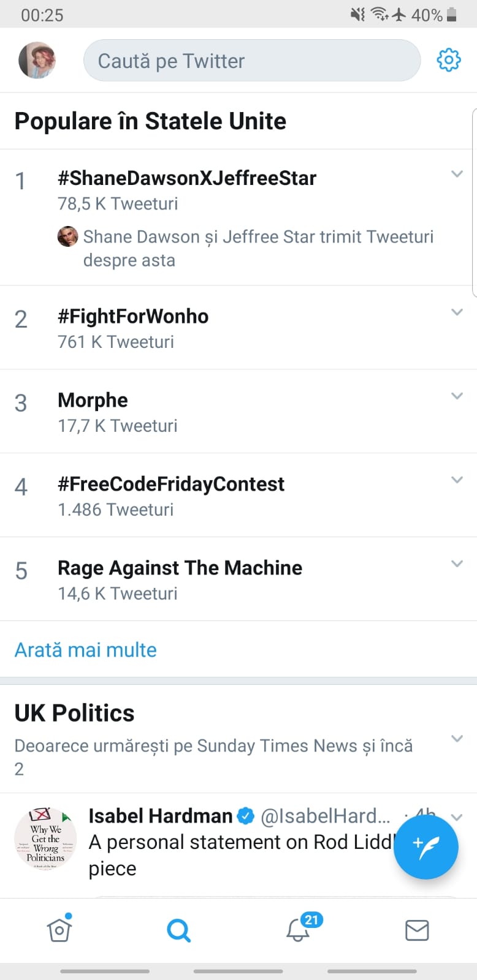477x980 pixels.
Task: Click Isabel Hardman's verified badge
Action: pyautogui.click(x=245, y=815)
